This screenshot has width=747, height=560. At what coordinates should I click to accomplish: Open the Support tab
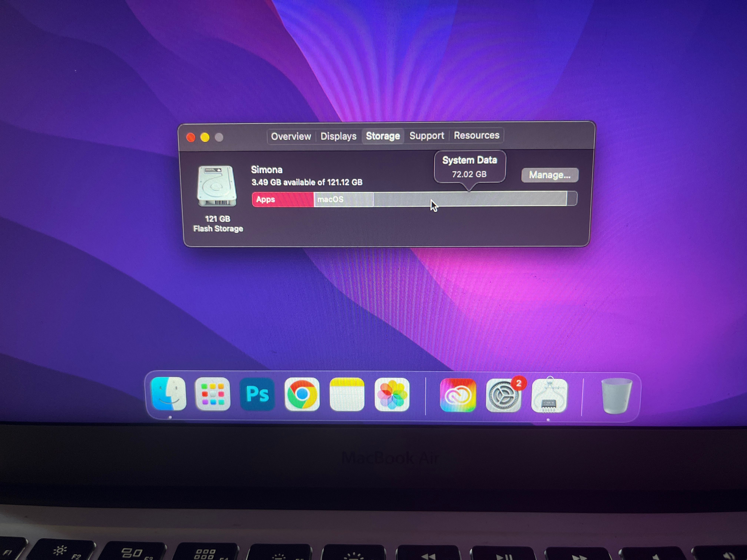[426, 136]
